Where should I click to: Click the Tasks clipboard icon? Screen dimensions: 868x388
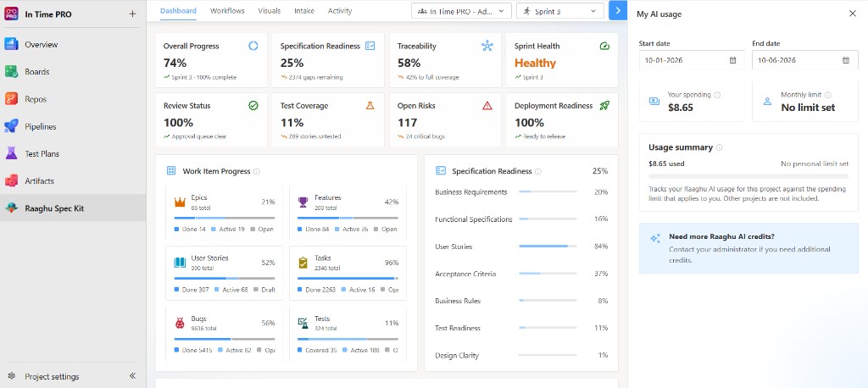(x=303, y=263)
